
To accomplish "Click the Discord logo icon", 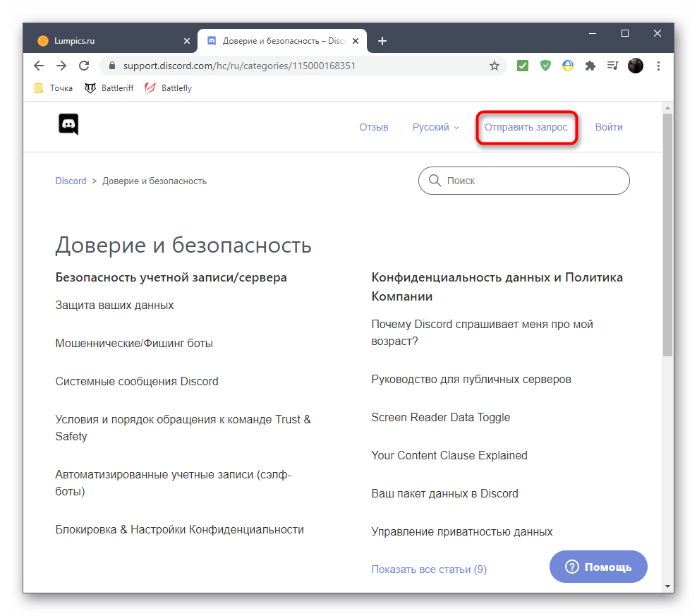I will click(68, 125).
